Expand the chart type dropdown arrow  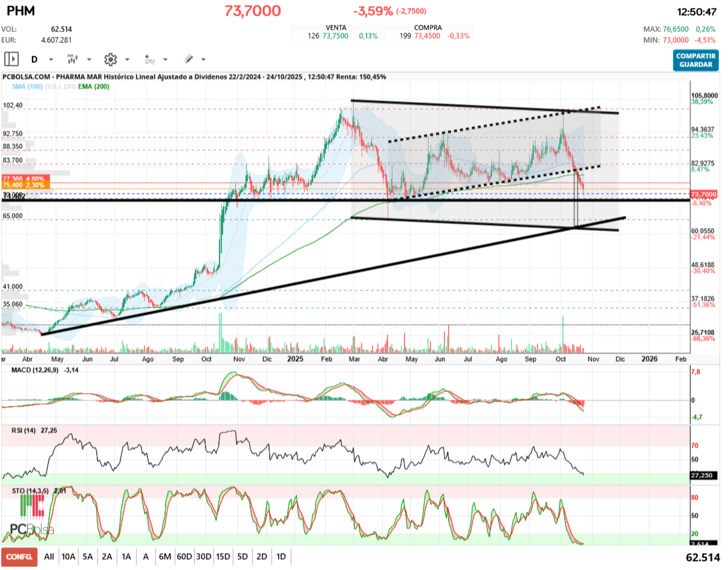pyautogui.click(x=89, y=60)
